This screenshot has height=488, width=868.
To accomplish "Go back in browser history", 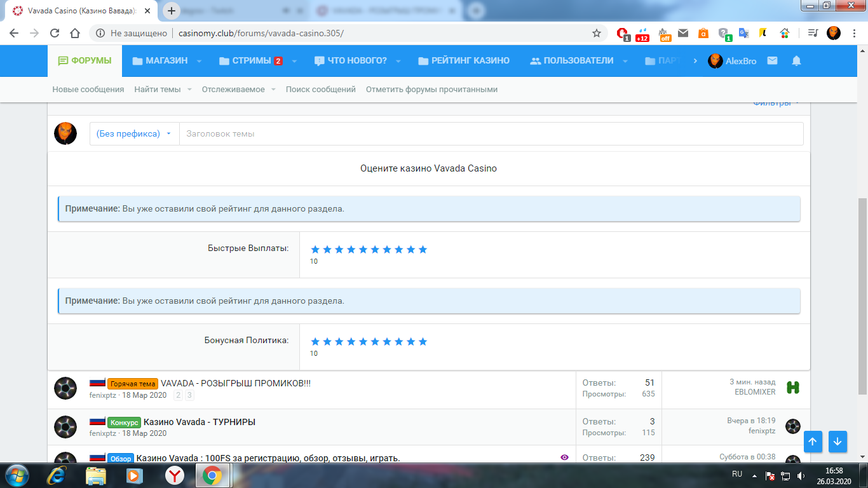I will pyautogui.click(x=15, y=33).
